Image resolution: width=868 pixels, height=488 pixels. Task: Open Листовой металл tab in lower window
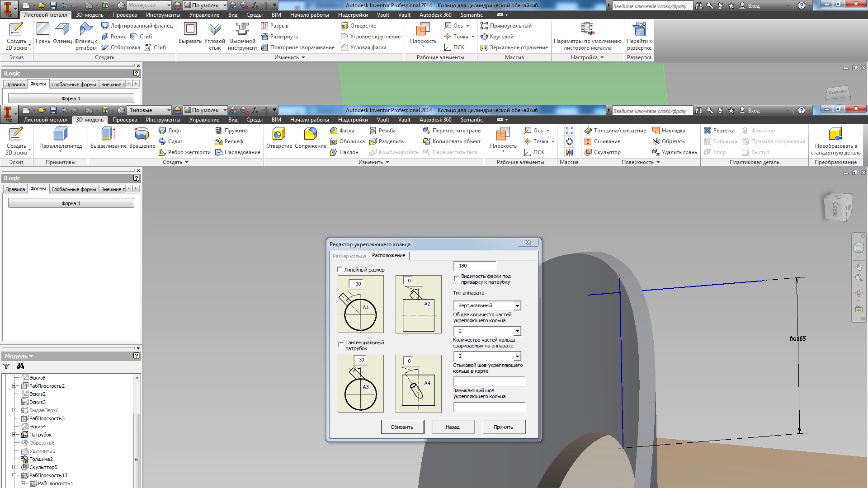(45, 120)
